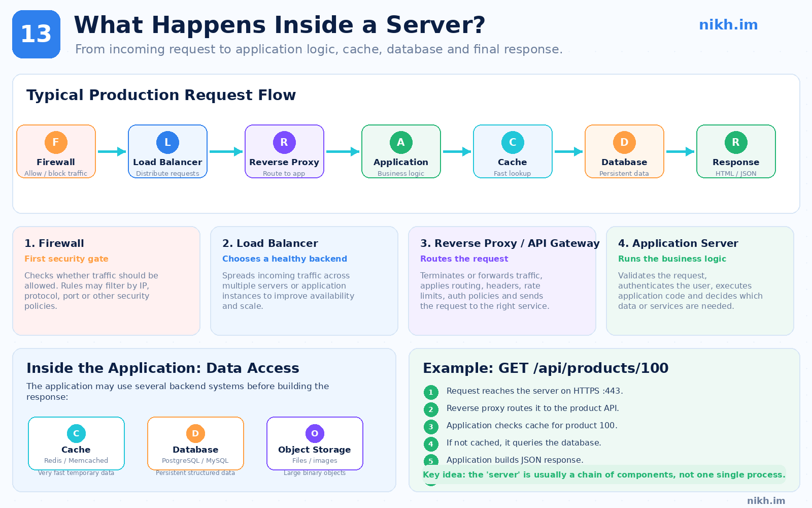Viewport: 812px width, 508px height.
Task: Click 'Example: GET /api/products/100' heading
Action: tap(546, 368)
